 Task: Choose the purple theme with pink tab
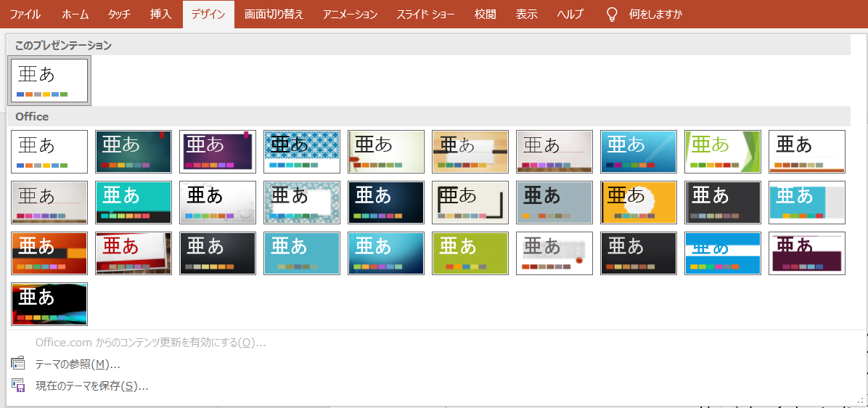click(218, 152)
